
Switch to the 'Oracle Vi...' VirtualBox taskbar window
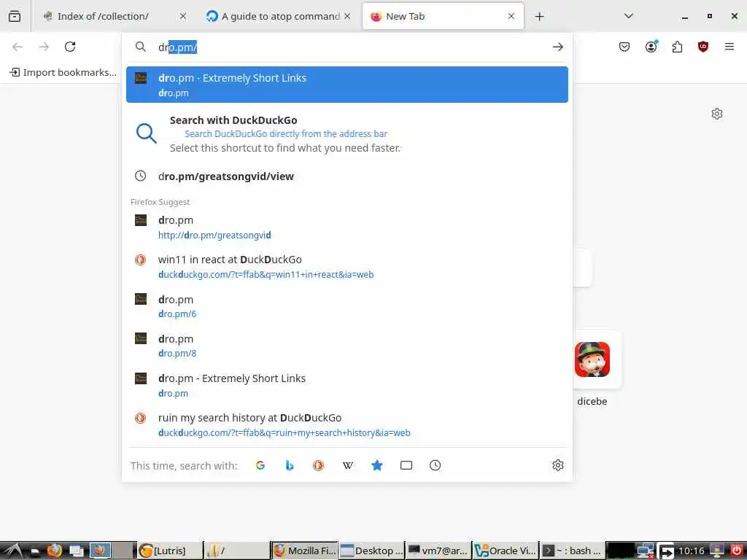click(506, 551)
